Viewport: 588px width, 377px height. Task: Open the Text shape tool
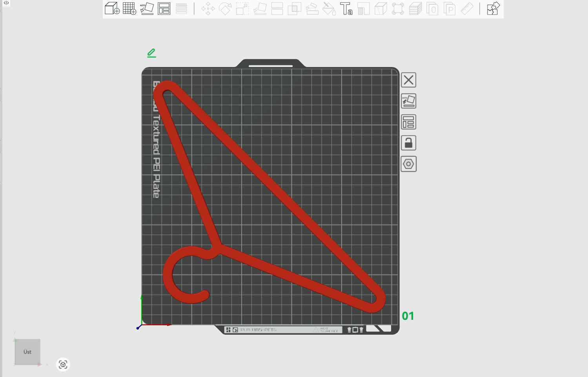pos(346,9)
